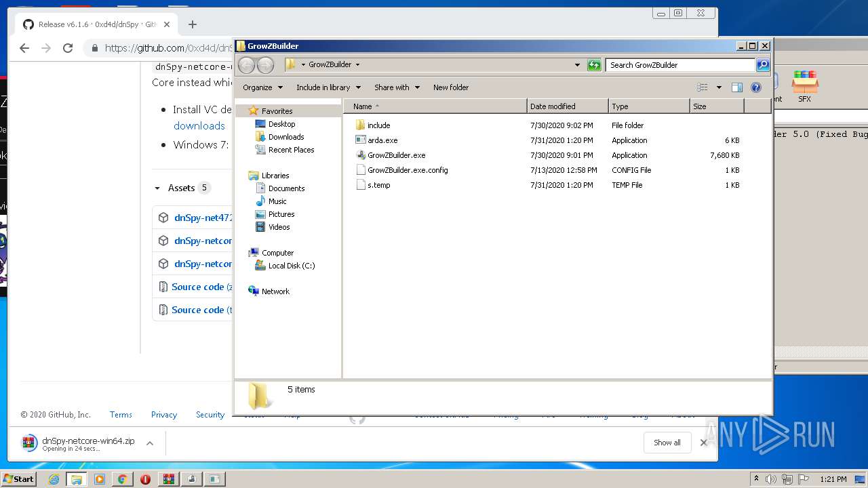Open Downloads in the Favorites list
Image resolution: width=868 pixels, height=488 pixels.
click(x=285, y=137)
